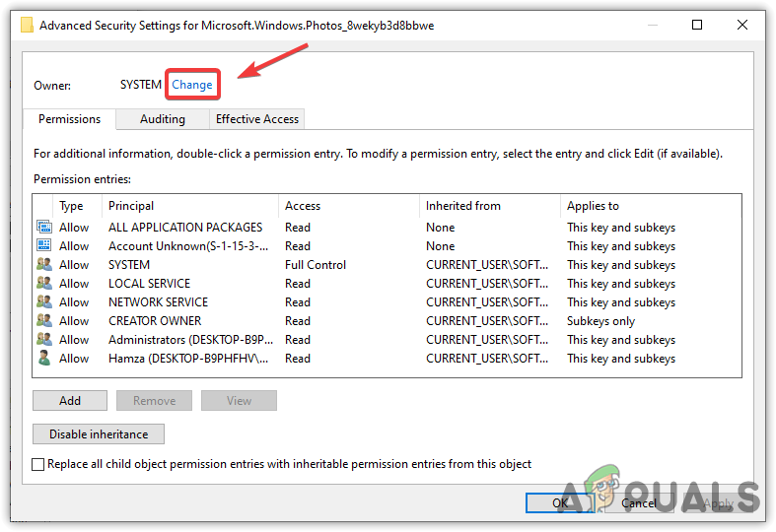Screen dimensions: 776x532
Task: Click the Administrators group icon
Action: coord(44,340)
